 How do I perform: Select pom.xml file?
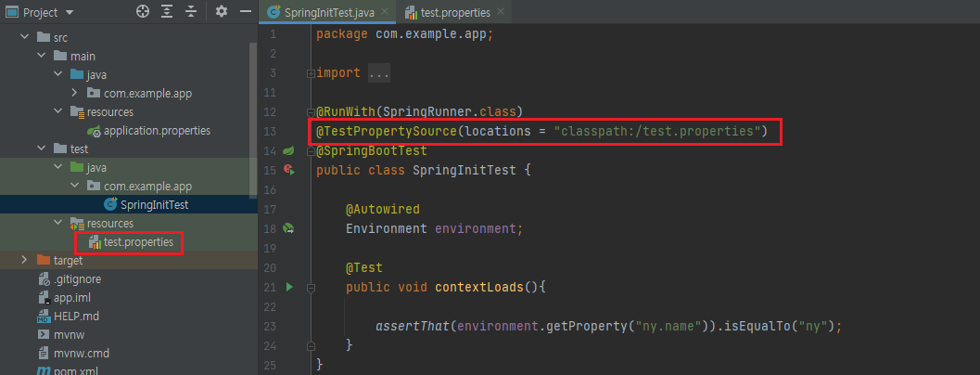click(76, 371)
